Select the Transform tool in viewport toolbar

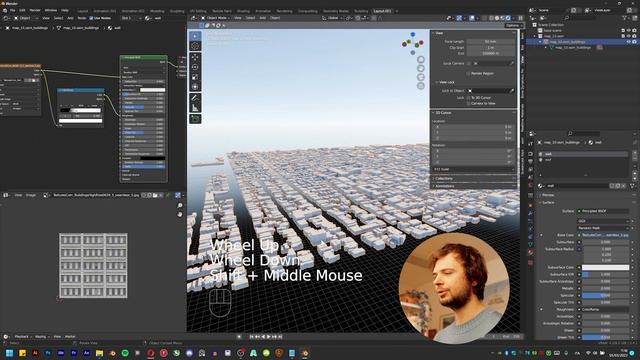coord(196,87)
